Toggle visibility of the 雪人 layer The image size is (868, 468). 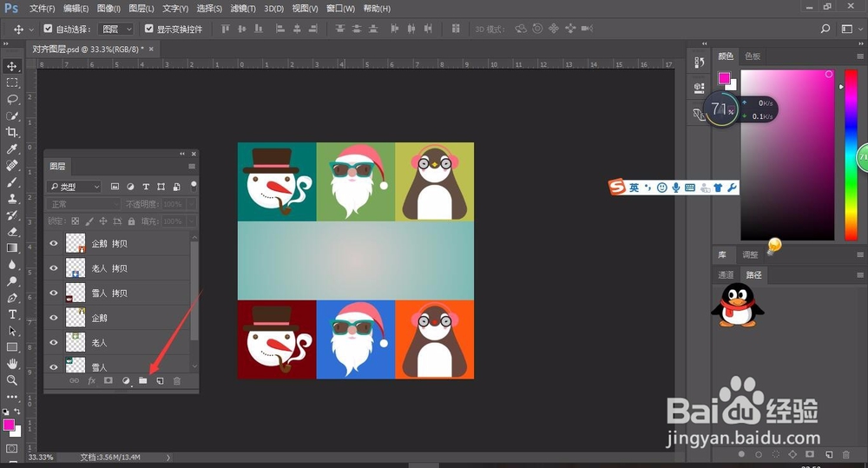[x=54, y=366]
